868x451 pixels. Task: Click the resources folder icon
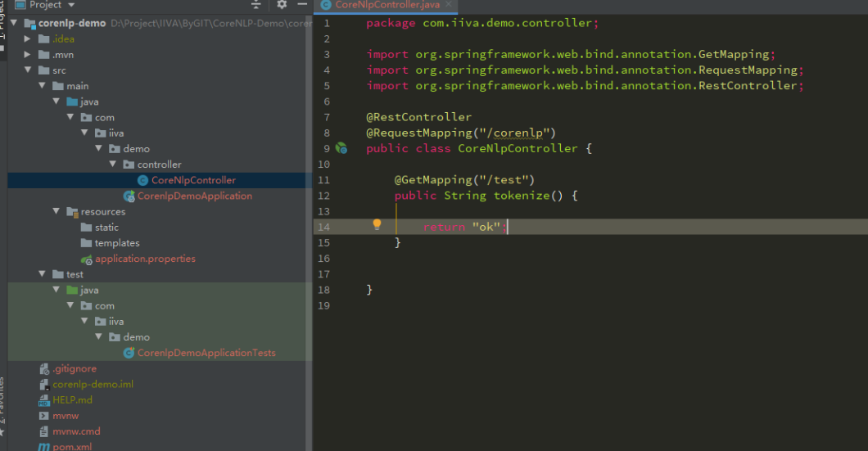click(x=72, y=211)
